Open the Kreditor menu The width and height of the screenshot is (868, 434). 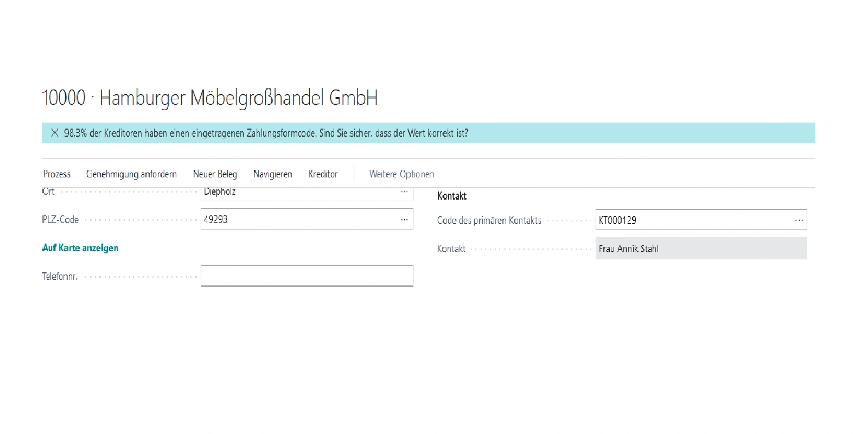coord(323,174)
